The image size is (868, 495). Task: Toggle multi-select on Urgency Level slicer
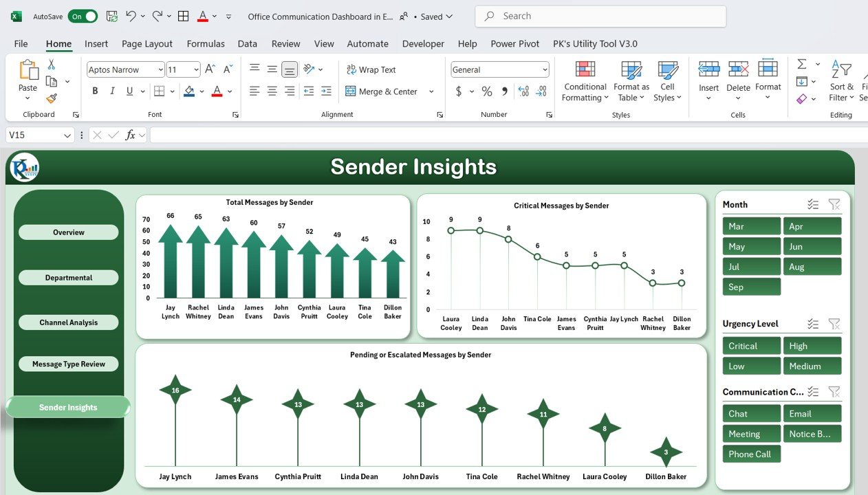[813, 324]
